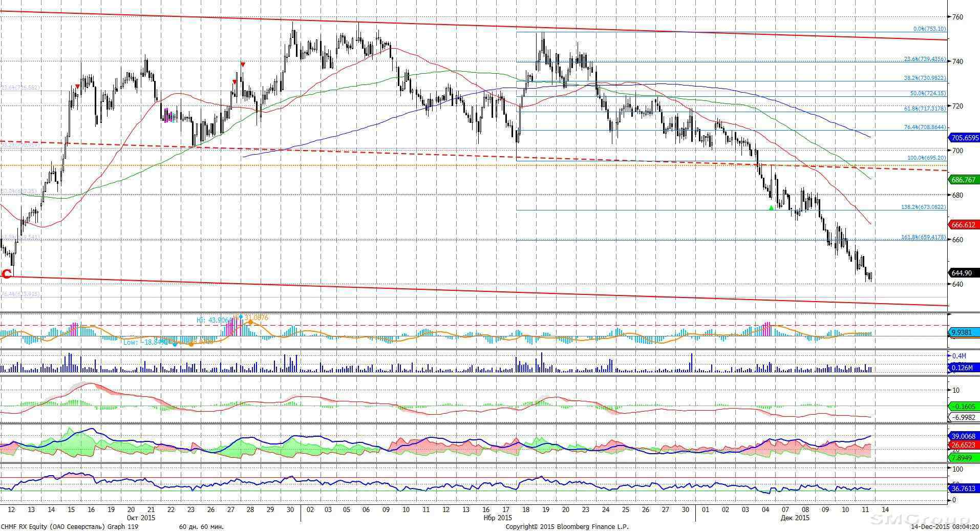Select the highest red down-triangle near Oct 28
The height and width of the screenshot is (531, 980).
243,65
